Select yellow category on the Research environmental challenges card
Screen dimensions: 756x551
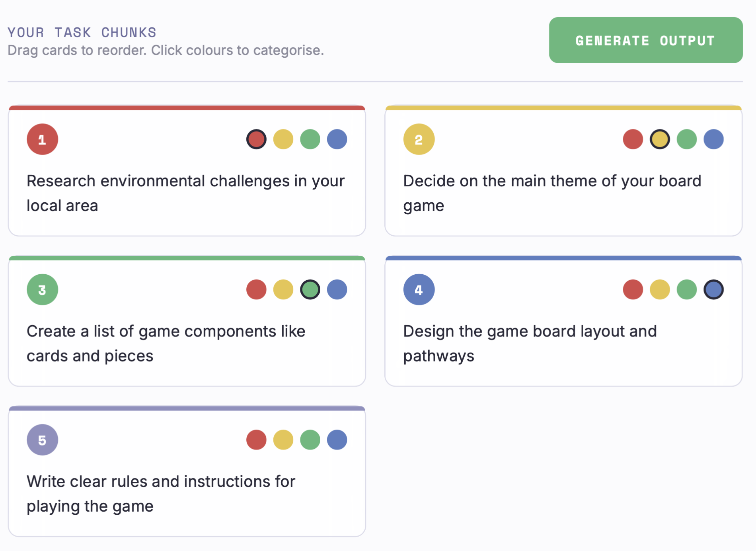tap(283, 139)
